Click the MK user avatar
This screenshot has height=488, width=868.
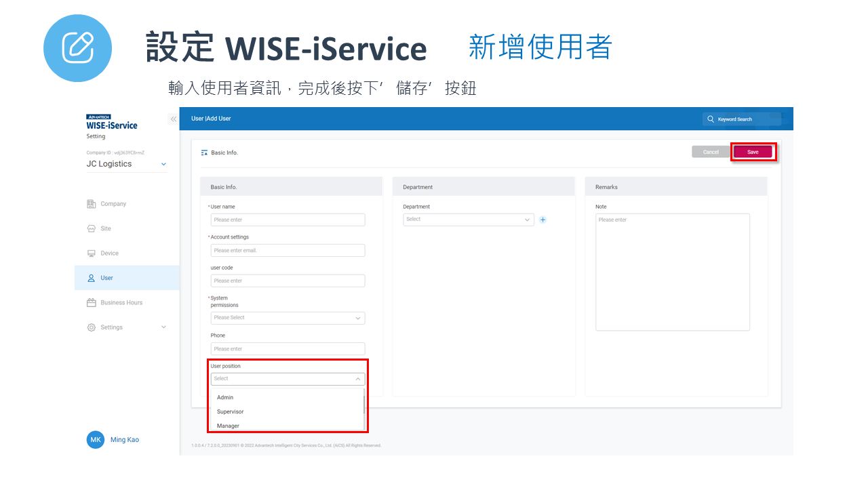[96, 440]
